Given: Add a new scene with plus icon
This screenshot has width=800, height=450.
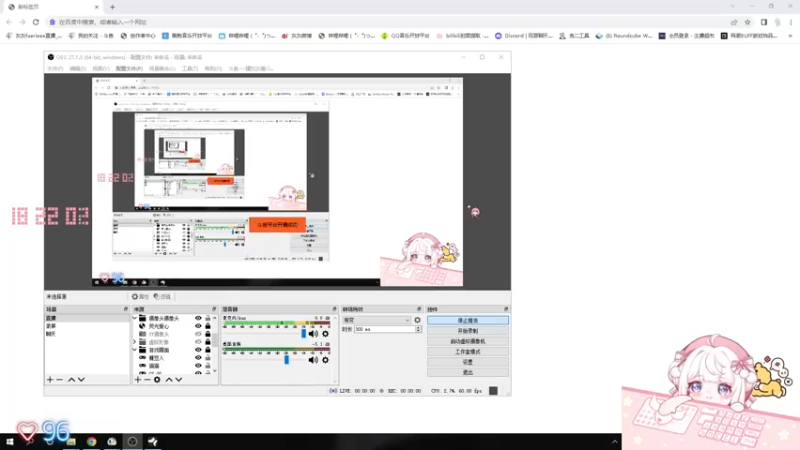Looking at the screenshot, I should [50, 380].
